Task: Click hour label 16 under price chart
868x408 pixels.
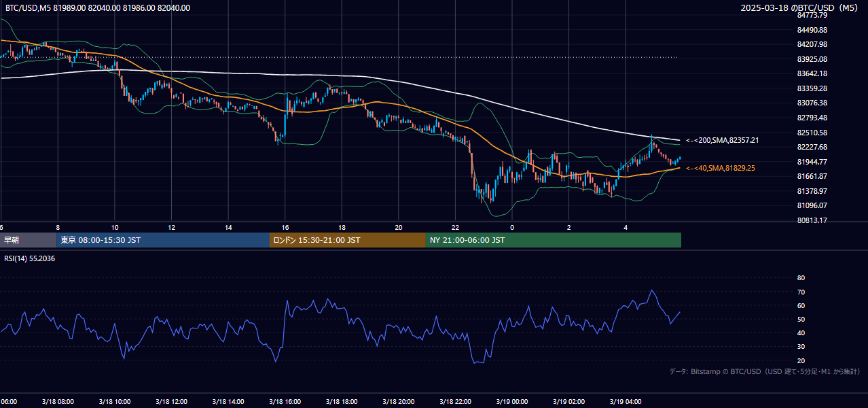Action: tap(285, 228)
